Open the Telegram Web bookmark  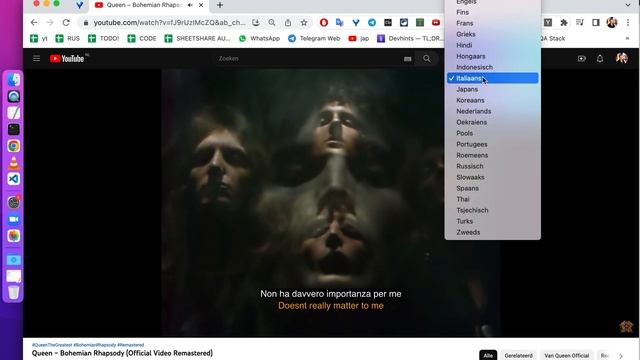(x=314, y=38)
